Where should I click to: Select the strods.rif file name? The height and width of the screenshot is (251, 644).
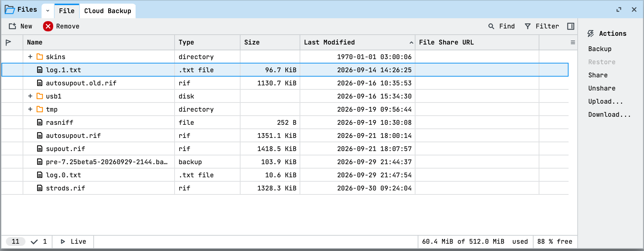[x=65, y=188]
